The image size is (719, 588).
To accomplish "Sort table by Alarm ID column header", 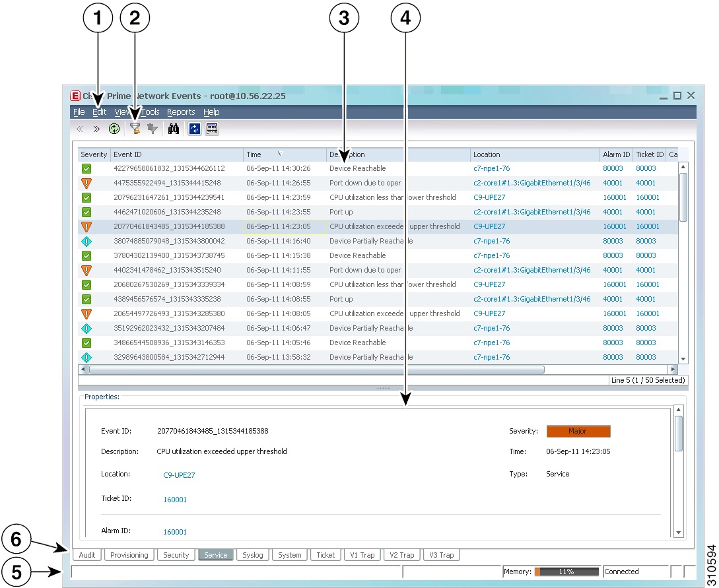I will [x=616, y=154].
